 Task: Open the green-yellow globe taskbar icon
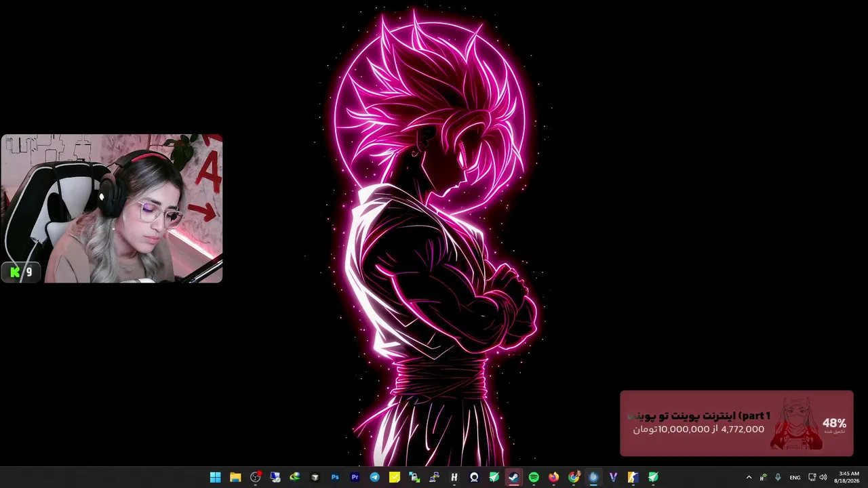(295, 477)
